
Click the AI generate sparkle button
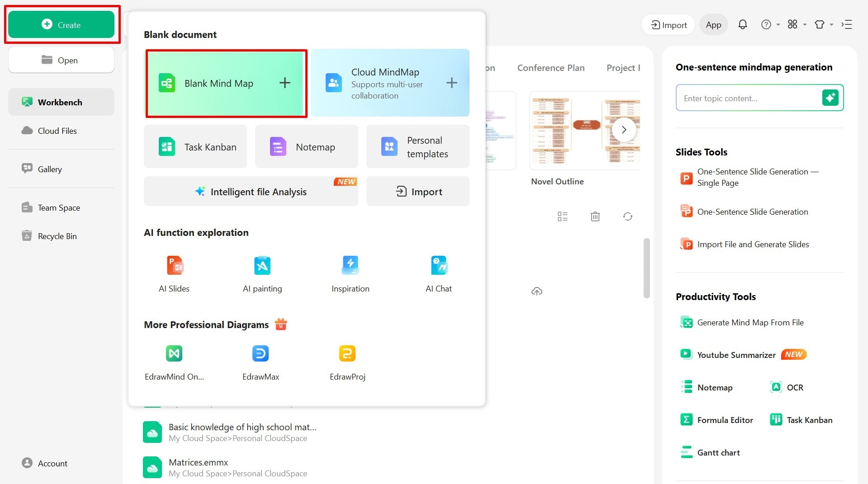click(x=830, y=98)
